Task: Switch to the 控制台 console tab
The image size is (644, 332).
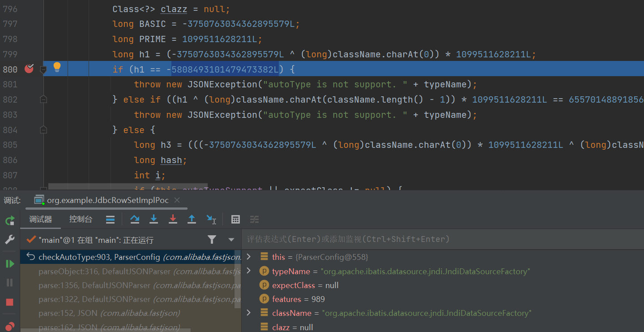Action: click(81, 219)
